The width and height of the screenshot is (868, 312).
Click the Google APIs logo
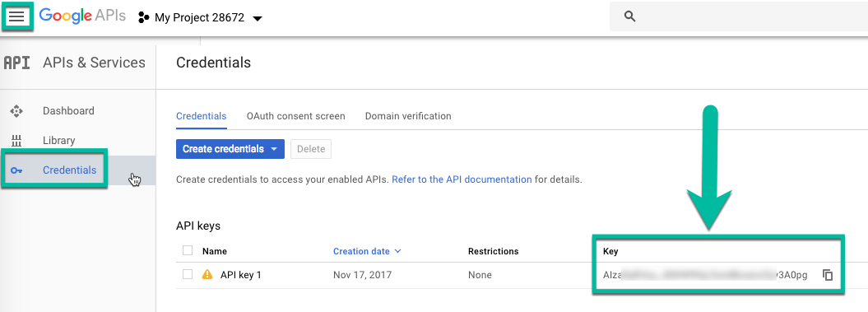(x=82, y=16)
